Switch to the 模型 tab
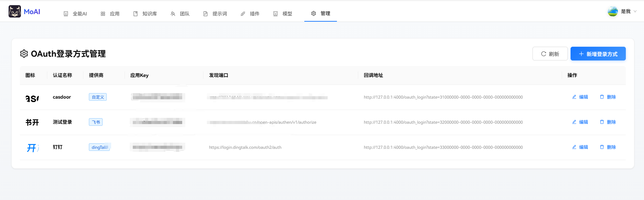644x200 pixels. [x=283, y=14]
